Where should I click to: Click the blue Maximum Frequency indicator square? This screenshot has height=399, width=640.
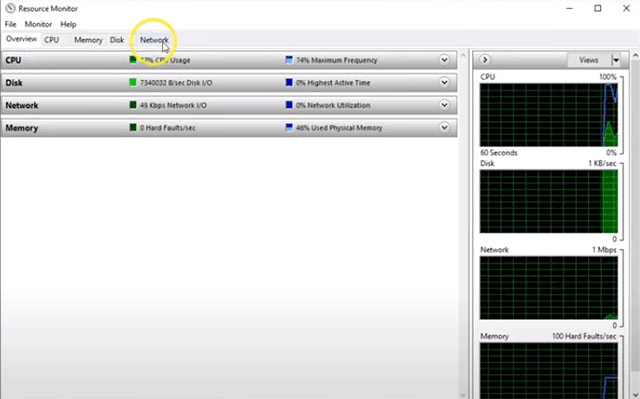[289, 60]
